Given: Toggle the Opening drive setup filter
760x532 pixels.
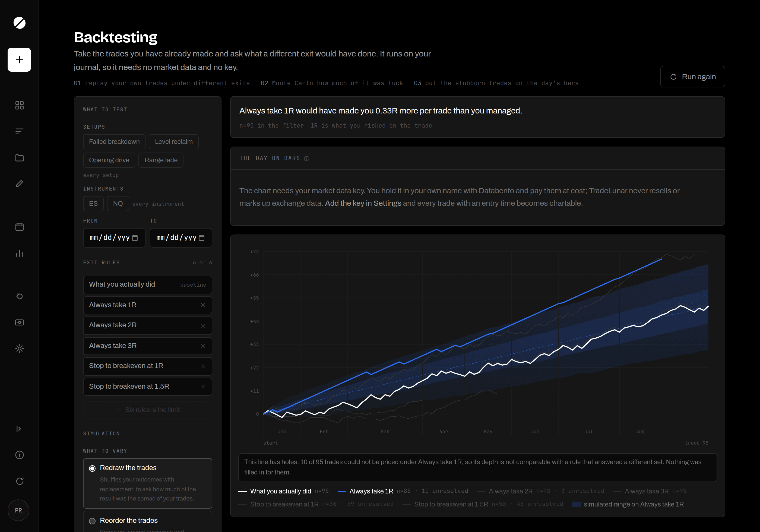Looking at the screenshot, I should tap(109, 160).
